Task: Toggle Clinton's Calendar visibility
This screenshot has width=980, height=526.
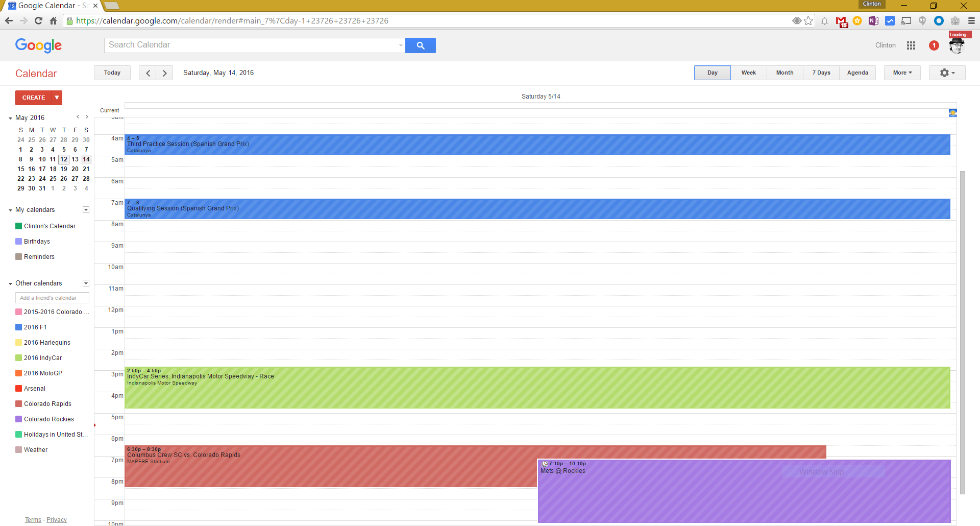Action: coord(18,226)
